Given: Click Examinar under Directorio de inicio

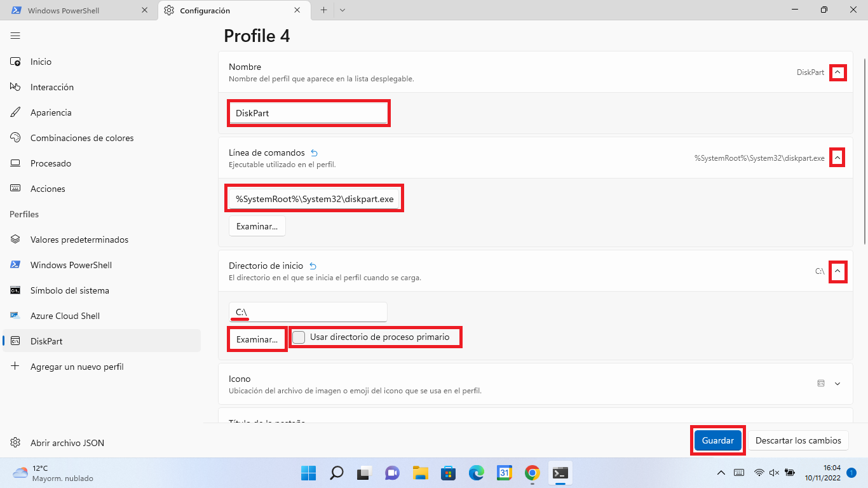Looking at the screenshot, I should 257,339.
